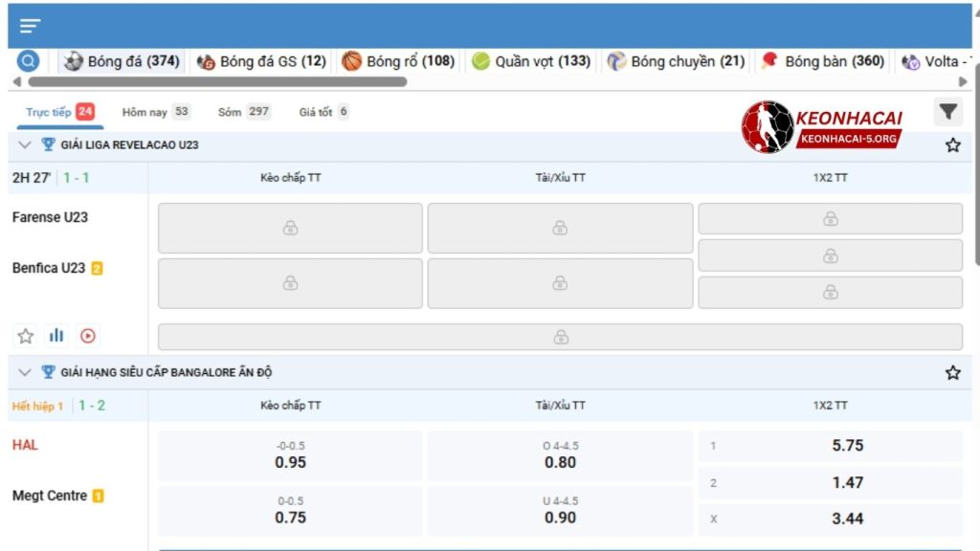Open the filter funnel icon
The height and width of the screenshot is (551, 980).
tap(947, 112)
